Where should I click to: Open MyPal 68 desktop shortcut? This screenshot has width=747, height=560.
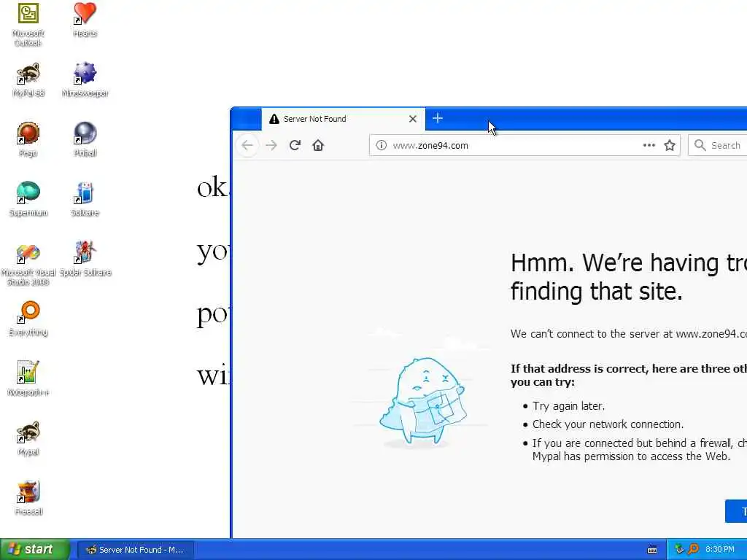pos(28,79)
